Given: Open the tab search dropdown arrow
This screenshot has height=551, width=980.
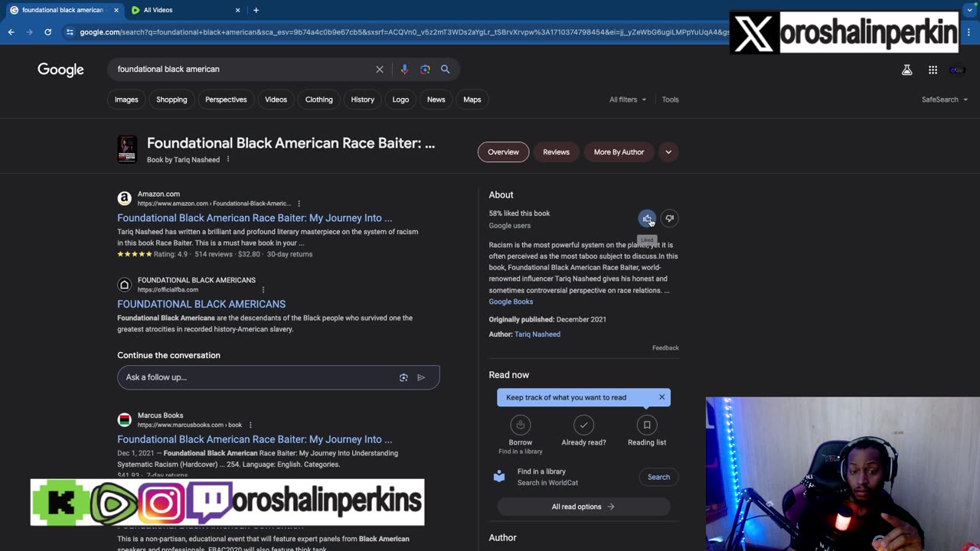Looking at the screenshot, I should tap(970, 10).
